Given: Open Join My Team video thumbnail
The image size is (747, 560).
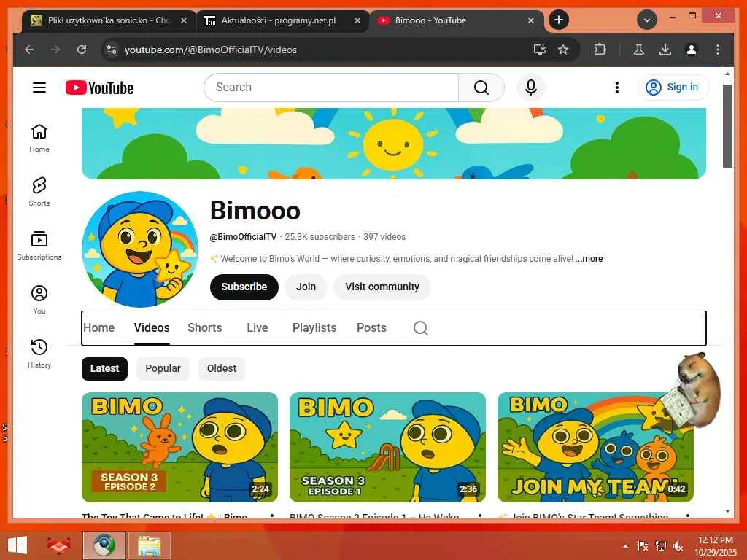Looking at the screenshot, I should click(595, 447).
